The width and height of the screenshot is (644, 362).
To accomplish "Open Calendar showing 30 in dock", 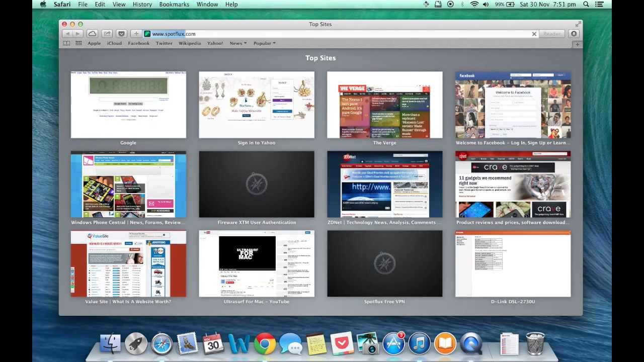I will click(213, 344).
